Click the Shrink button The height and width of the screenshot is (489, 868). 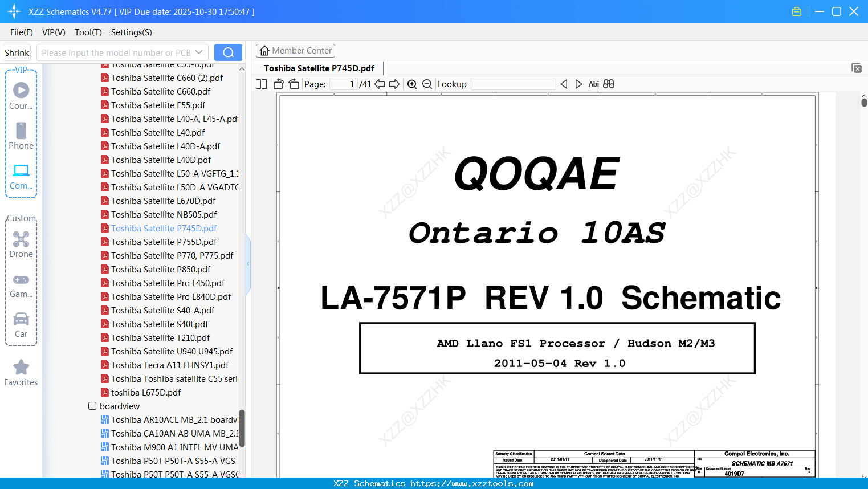coord(17,52)
